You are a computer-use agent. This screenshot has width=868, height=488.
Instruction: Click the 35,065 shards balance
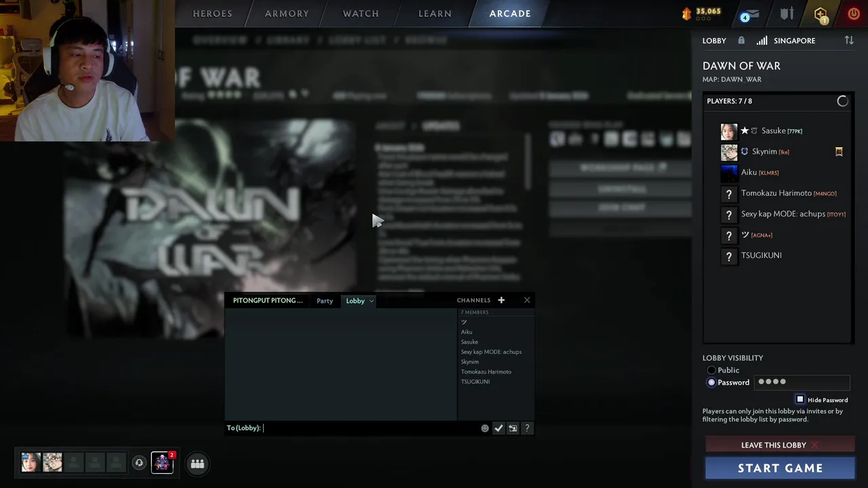(x=708, y=12)
